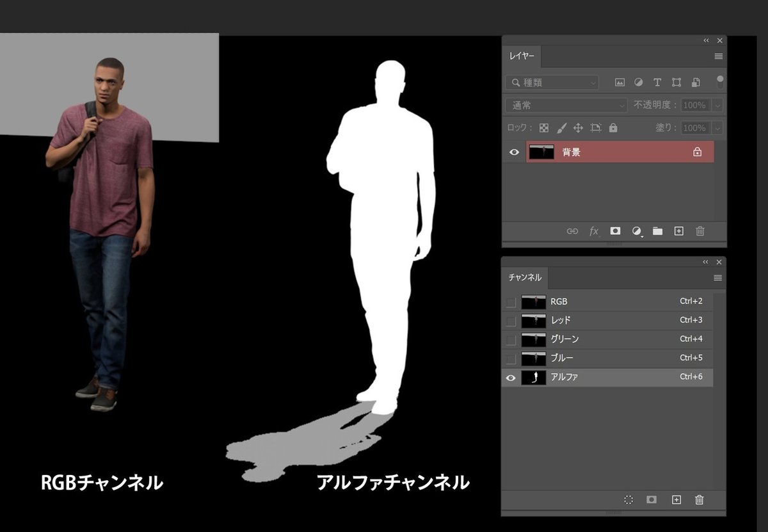Close the レイヤー panel with X
The height and width of the screenshot is (532, 768).
720,40
